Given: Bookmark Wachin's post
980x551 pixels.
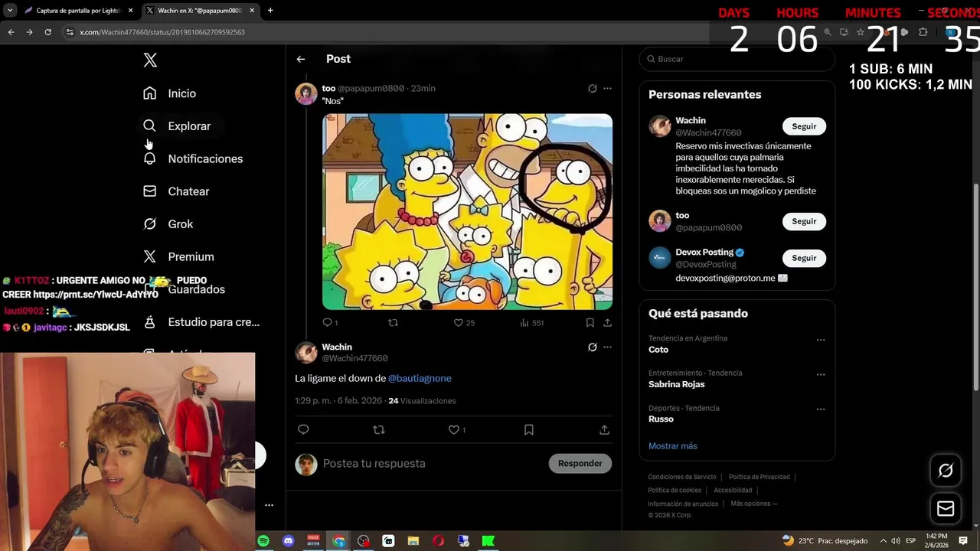Looking at the screenshot, I should 528,430.
